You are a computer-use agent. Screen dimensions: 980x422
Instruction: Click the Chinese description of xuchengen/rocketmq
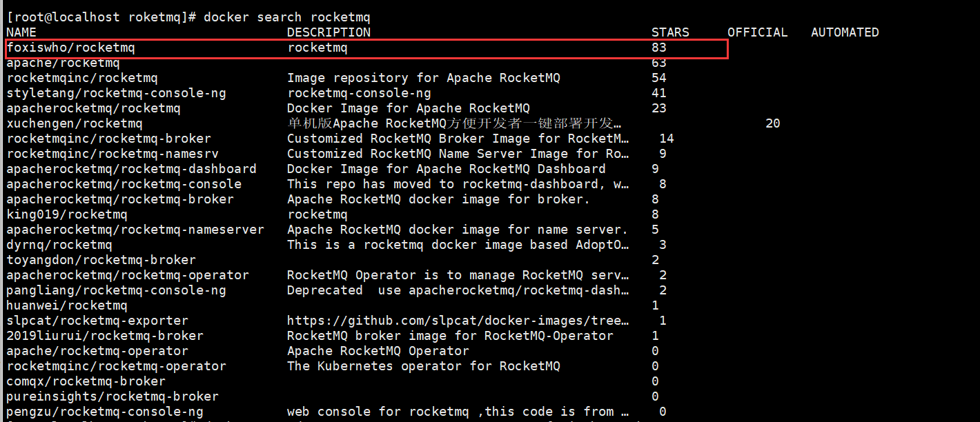click(454, 123)
